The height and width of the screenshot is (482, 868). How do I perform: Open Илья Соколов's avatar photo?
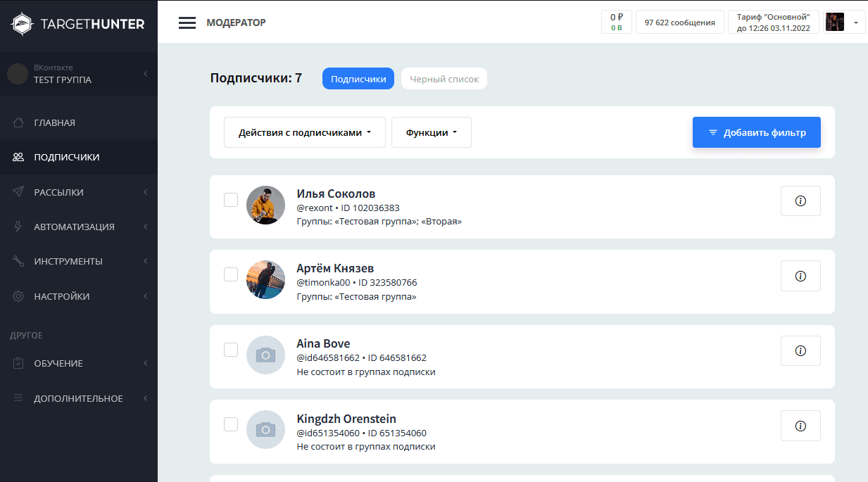click(x=265, y=205)
